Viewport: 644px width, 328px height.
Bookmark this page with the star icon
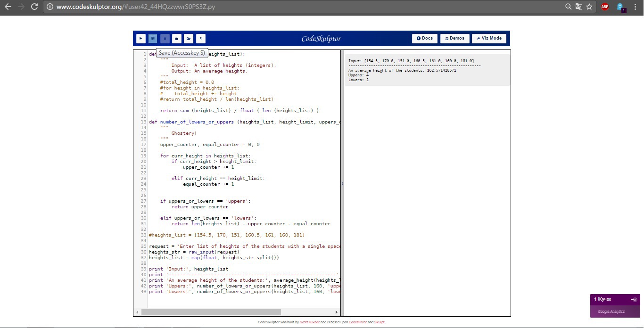coord(589,7)
